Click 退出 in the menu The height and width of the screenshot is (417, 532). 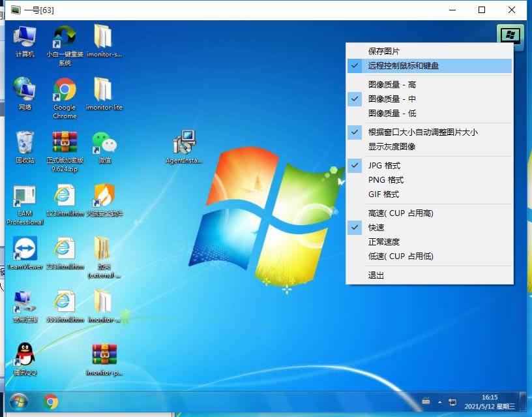pos(429,275)
